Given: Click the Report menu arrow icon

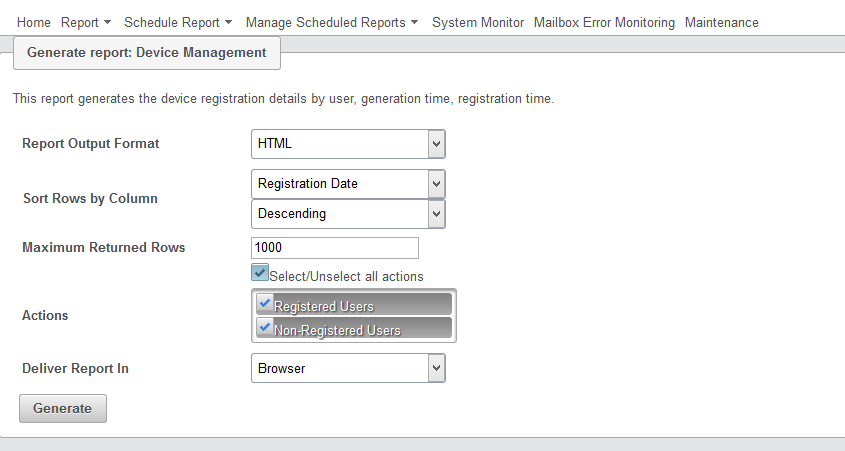Looking at the screenshot, I should point(108,23).
